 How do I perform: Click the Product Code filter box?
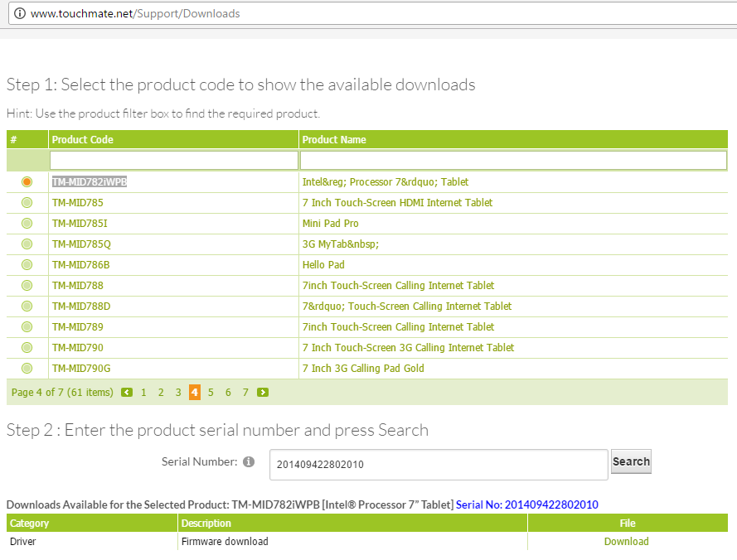pyautogui.click(x=173, y=160)
